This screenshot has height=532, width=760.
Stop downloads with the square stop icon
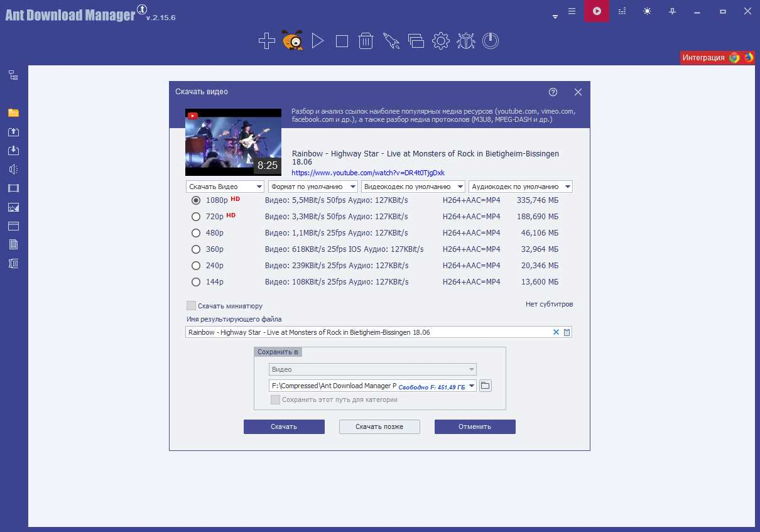coord(342,41)
